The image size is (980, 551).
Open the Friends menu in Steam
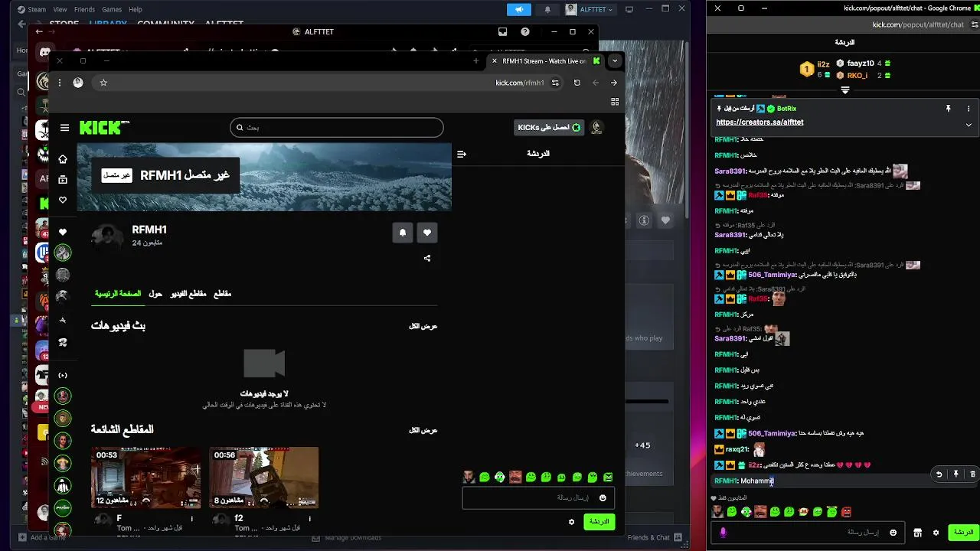[x=84, y=9]
